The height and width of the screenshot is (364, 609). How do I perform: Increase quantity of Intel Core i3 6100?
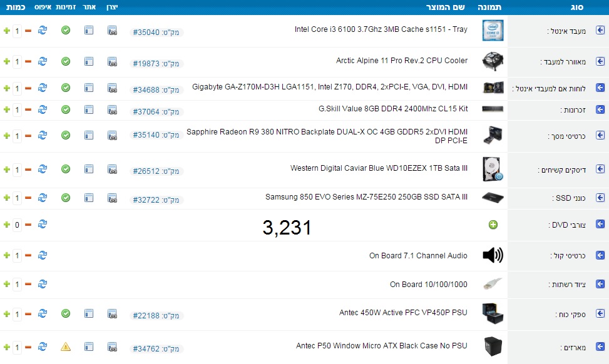(x=7, y=31)
